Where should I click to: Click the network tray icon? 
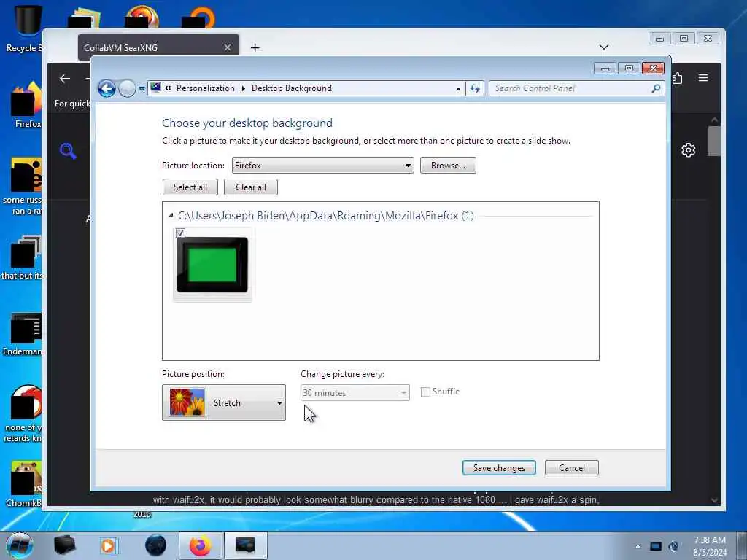[x=656, y=546]
